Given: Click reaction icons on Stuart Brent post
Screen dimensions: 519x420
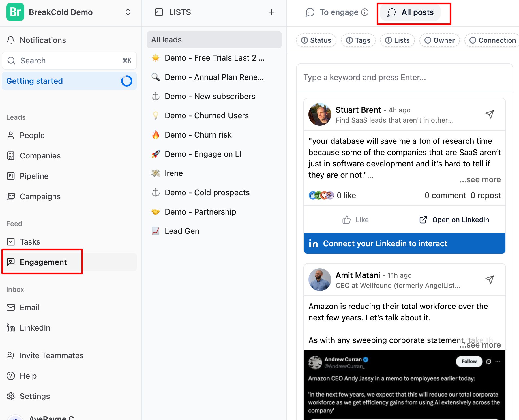Looking at the screenshot, I should [x=321, y=195].
